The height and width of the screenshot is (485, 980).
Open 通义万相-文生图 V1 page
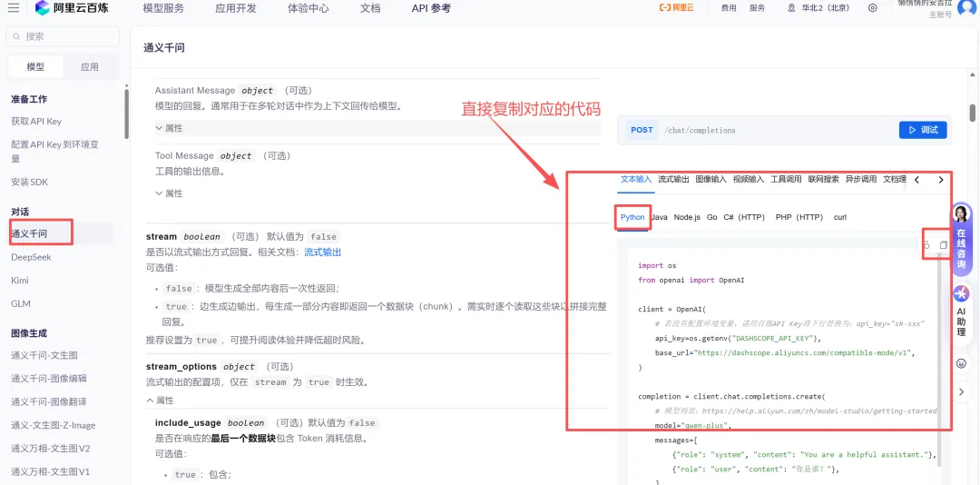coord(51,471)
